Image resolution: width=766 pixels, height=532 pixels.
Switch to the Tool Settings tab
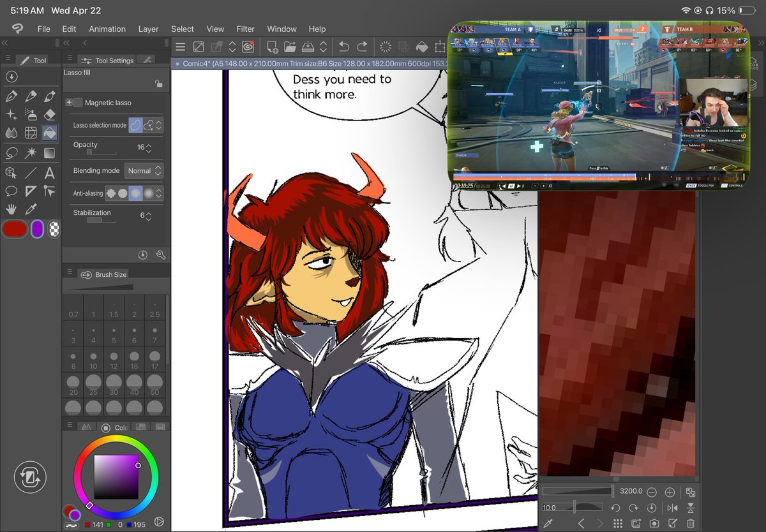point(107,60)
